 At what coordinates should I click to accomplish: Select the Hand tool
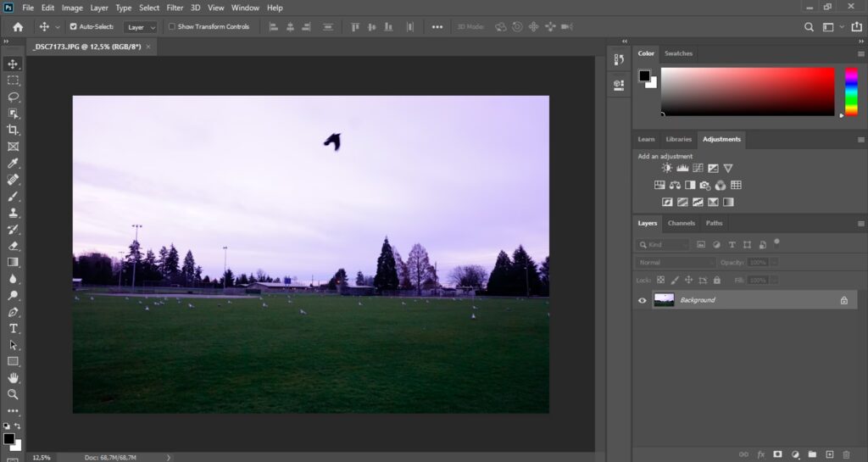(13, 377)
